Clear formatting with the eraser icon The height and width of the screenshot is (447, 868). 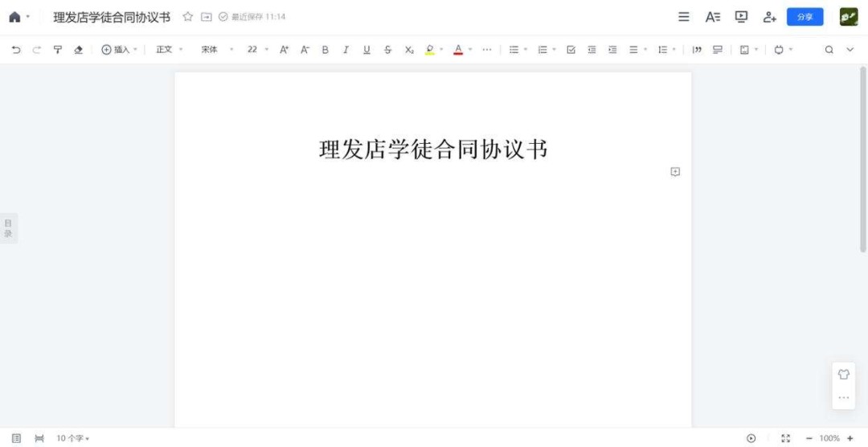point(78,50)
